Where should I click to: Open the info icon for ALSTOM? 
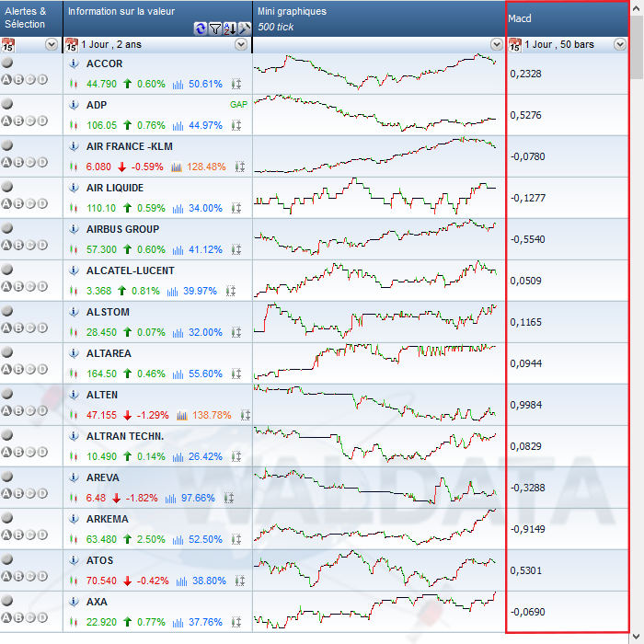click(74, 312)
